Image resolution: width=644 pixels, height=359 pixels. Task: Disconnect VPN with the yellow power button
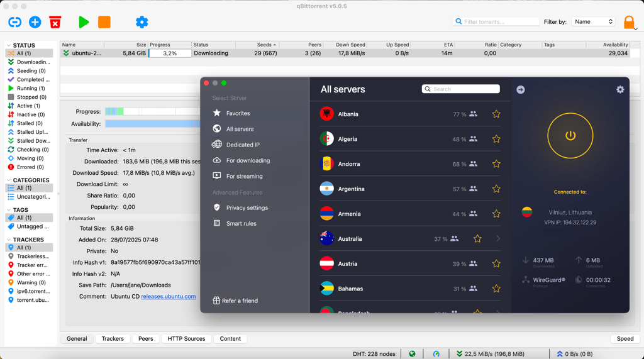point(570,136)
